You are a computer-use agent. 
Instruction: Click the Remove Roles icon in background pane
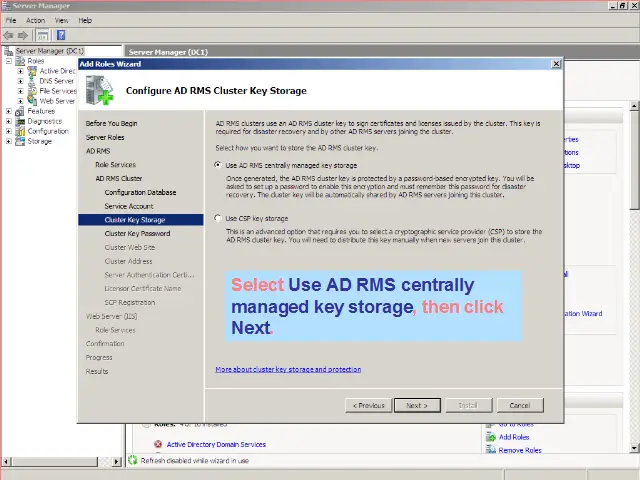pos(491,450)
